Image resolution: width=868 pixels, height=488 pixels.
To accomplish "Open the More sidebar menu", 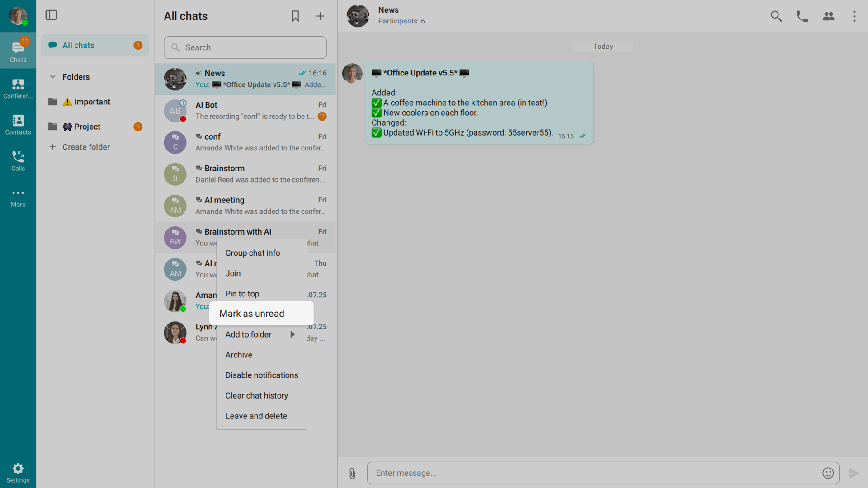I will point(18,198).
